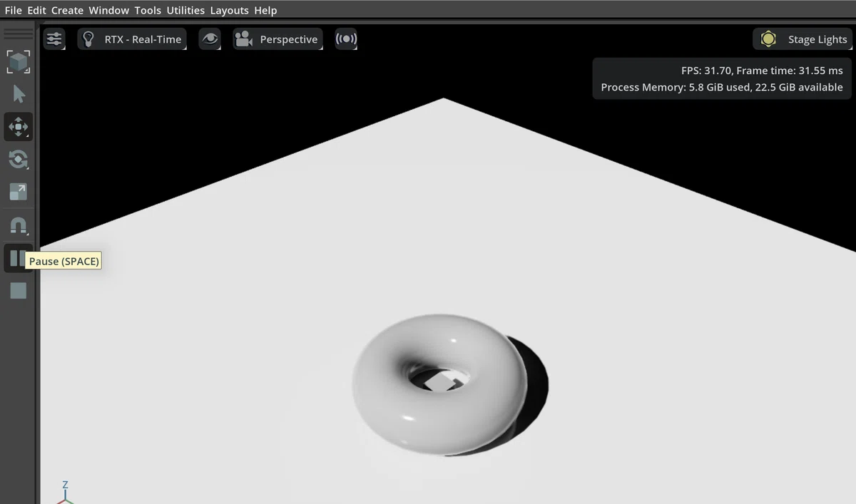Activate the Rotate tool

(19, 159)
